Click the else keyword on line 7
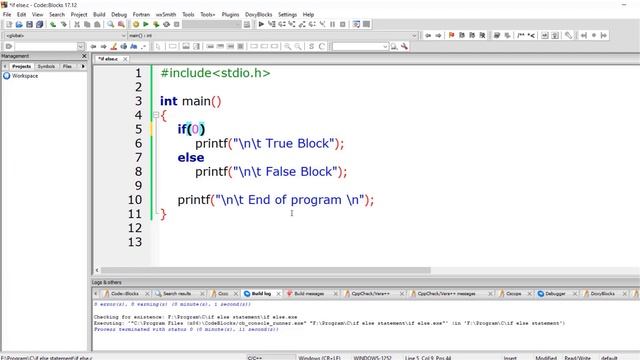The width and height of the screenshot is (640, 360). [x=191, y=158]
